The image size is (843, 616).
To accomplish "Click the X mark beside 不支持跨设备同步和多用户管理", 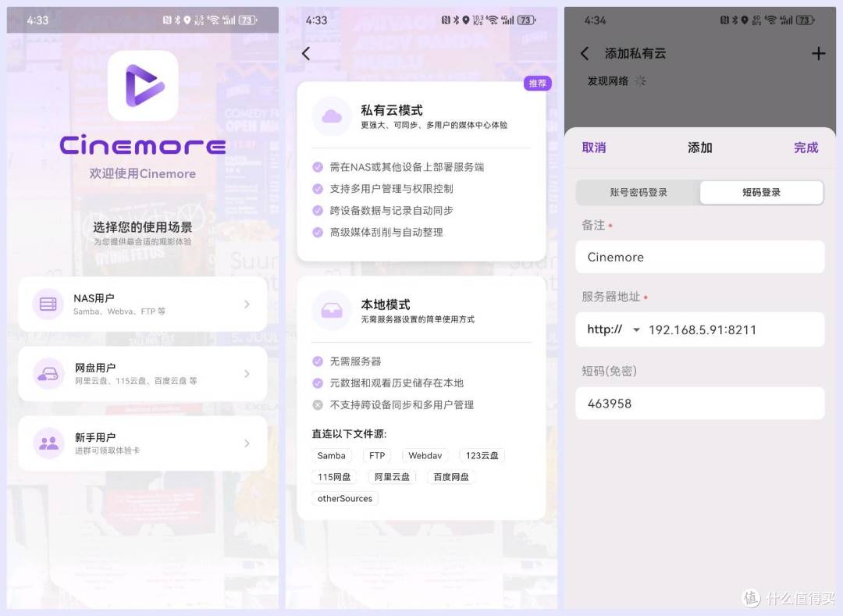I will 318,404.
